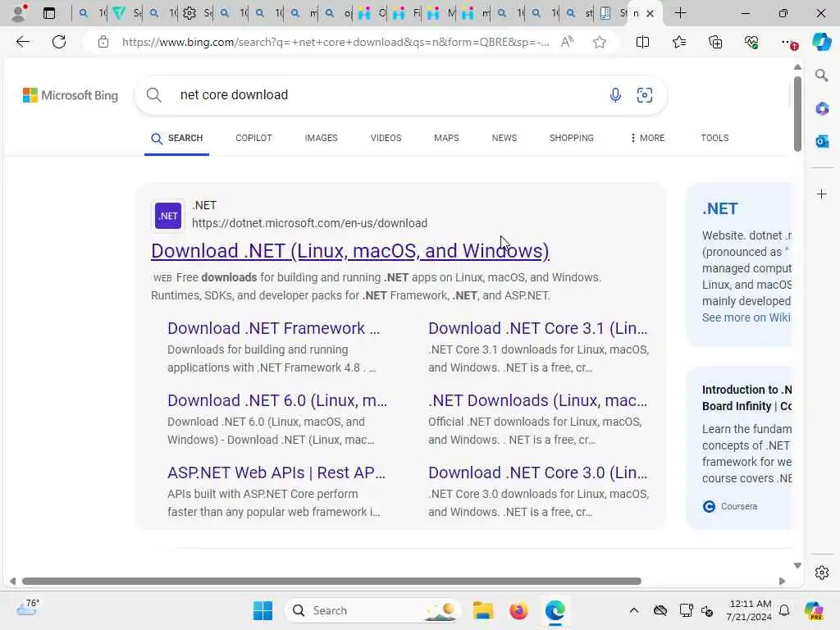Click the browser address bar URL
Image resolution: width=840 pixels, height=630 pixels.
[x=336, y=42]
